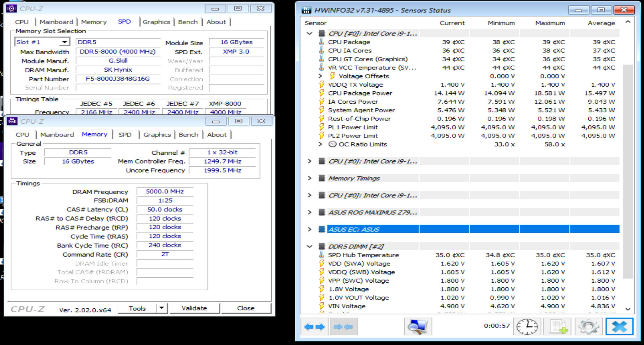Open the Slot #1 memory slot dropdown
Viewport: 644px width, 345px height.
pyautogui.click(x=64, y=42)
